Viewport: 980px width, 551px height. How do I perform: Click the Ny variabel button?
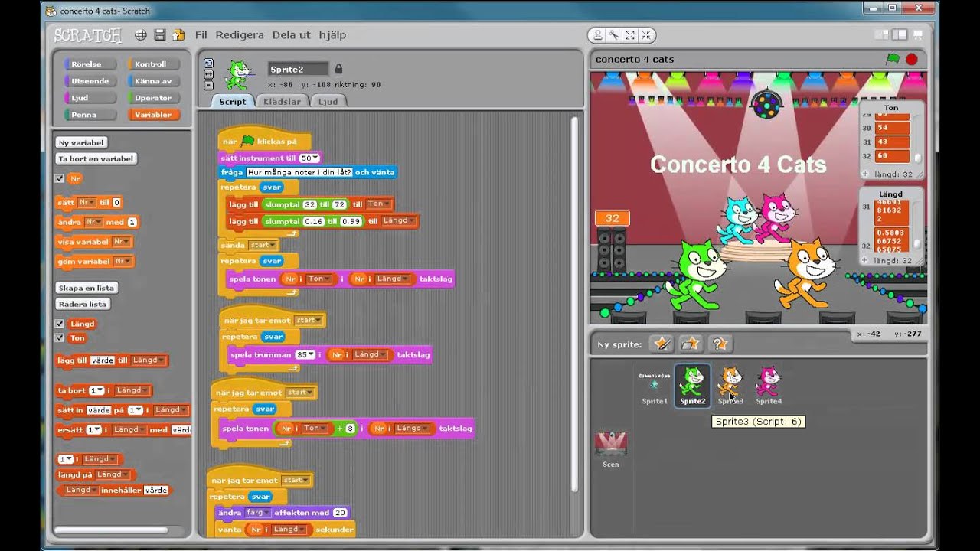tap(81, 142)
